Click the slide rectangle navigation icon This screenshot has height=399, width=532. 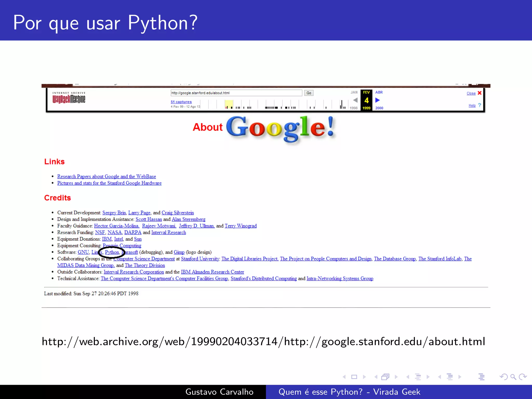pyautogui.click(x=354, y=377)
